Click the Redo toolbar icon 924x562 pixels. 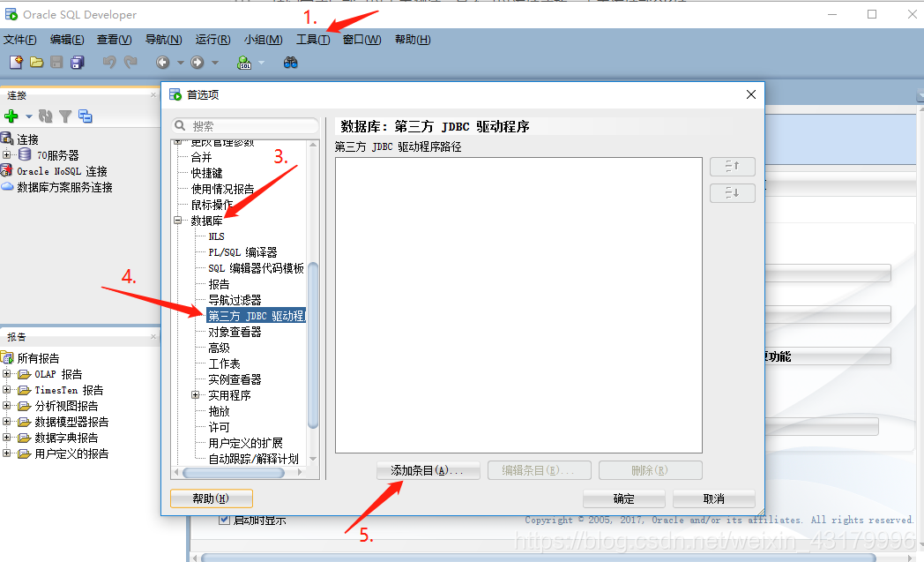click(x=130, y=62)
